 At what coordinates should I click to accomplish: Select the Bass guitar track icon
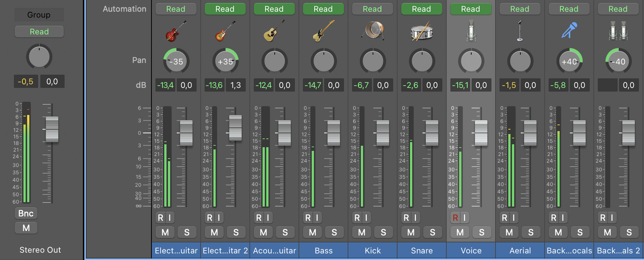pos(323,31)
